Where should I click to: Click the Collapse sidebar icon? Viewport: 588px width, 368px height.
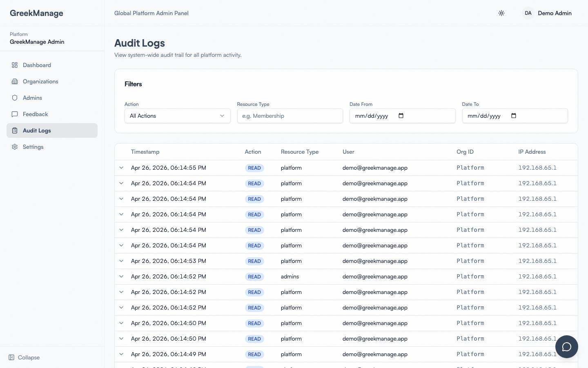(12, 357)
